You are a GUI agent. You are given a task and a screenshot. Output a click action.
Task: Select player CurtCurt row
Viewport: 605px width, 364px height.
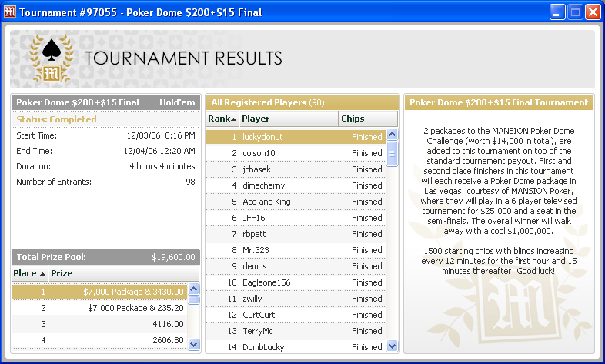point(296,316)
